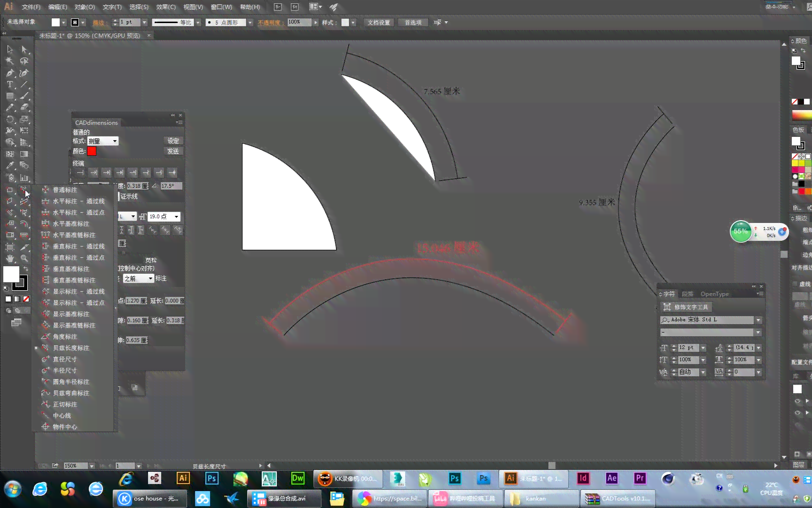Swap fill and stroke arrow in toolbox

click(26, 269)
